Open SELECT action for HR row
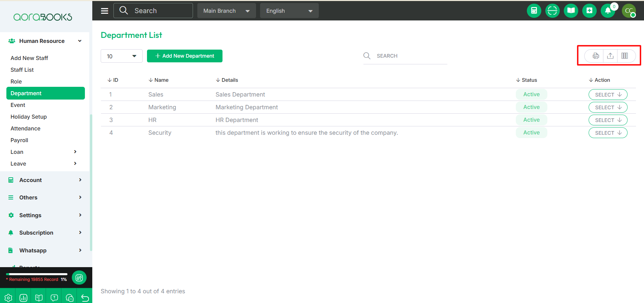644x303 pixels. (x=608, y=120)
